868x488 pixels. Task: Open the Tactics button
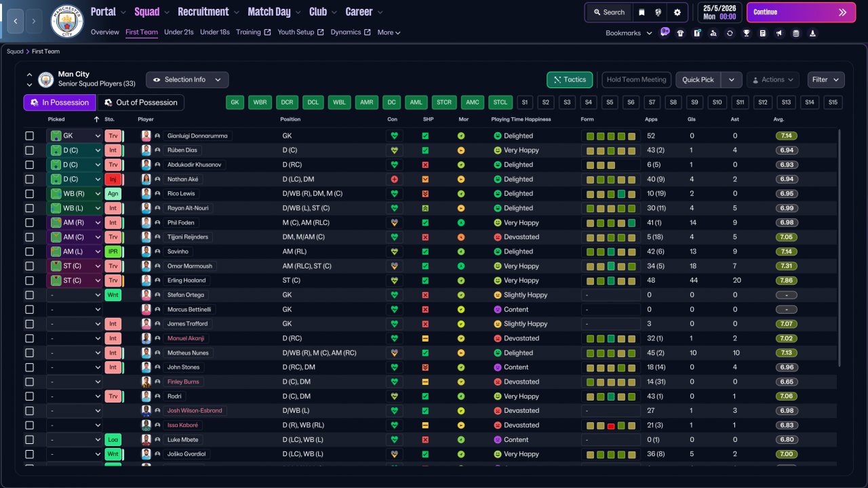click(x=570, y=80)
